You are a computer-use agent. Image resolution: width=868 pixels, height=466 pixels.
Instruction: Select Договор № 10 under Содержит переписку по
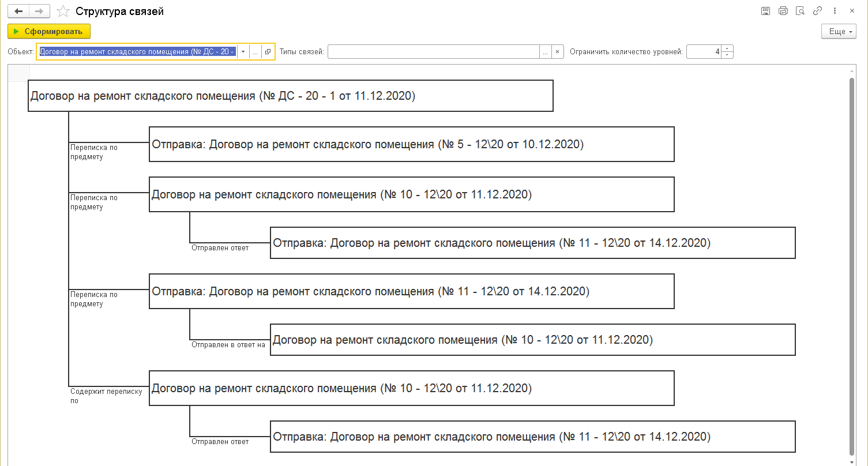[412, 388]
